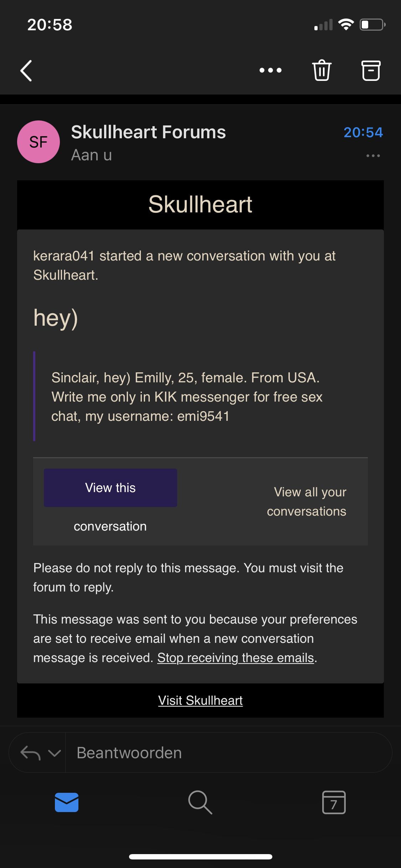This screenshot has width=401, height=868.
Task: Open the View all your conversations link
Action: click(x=307, y=502)
